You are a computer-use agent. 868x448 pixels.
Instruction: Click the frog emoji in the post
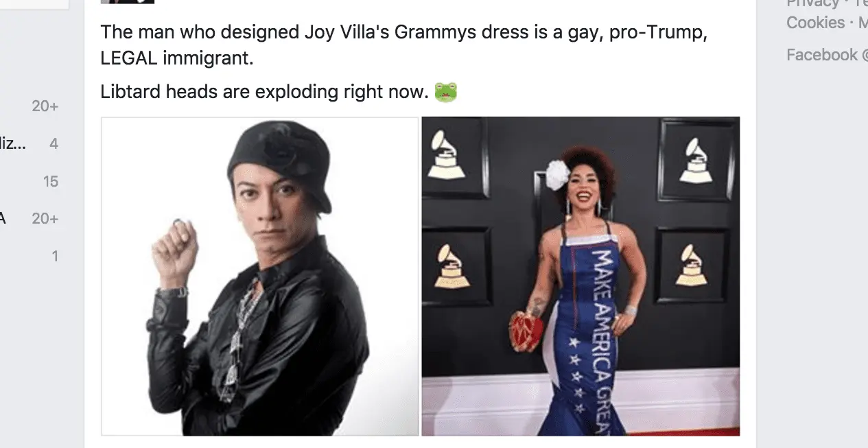(445, 92)
